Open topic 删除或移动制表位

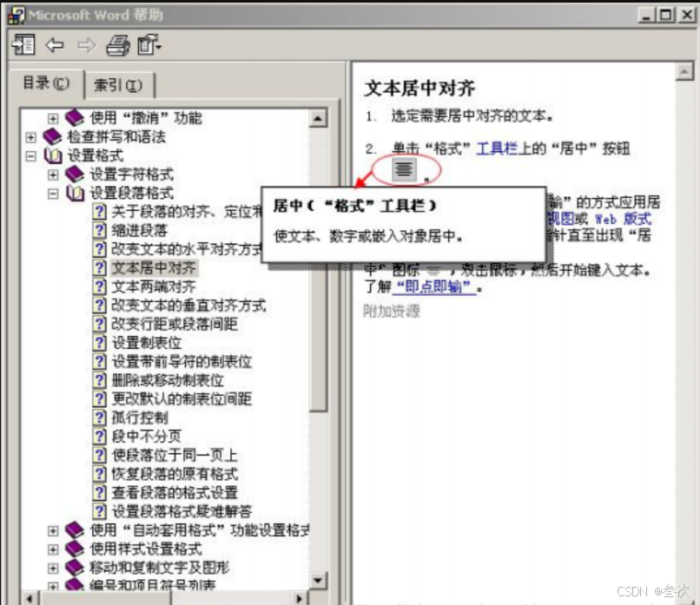point(168,380)
